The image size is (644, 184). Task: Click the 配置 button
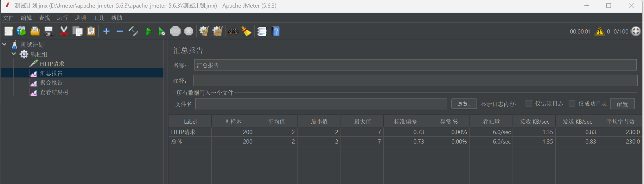(x=622, y=104)
